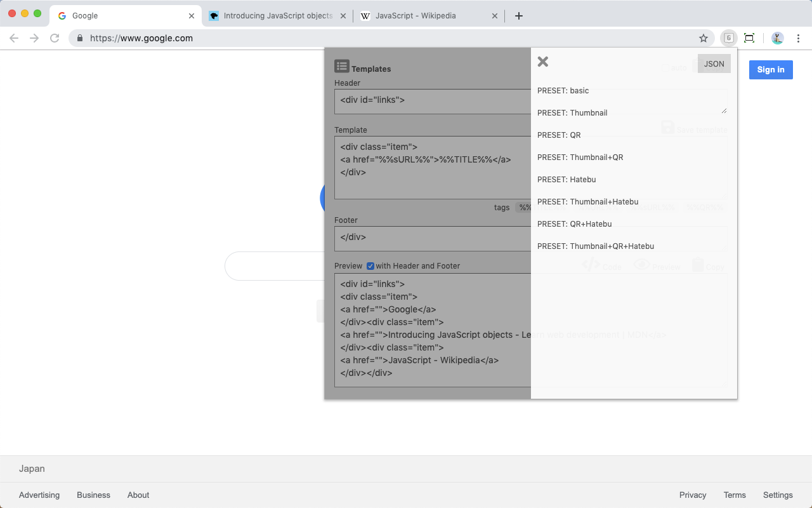This screenshot has height=508, width=812.
Task: Close the Google tab
Action: coord(192,16)
